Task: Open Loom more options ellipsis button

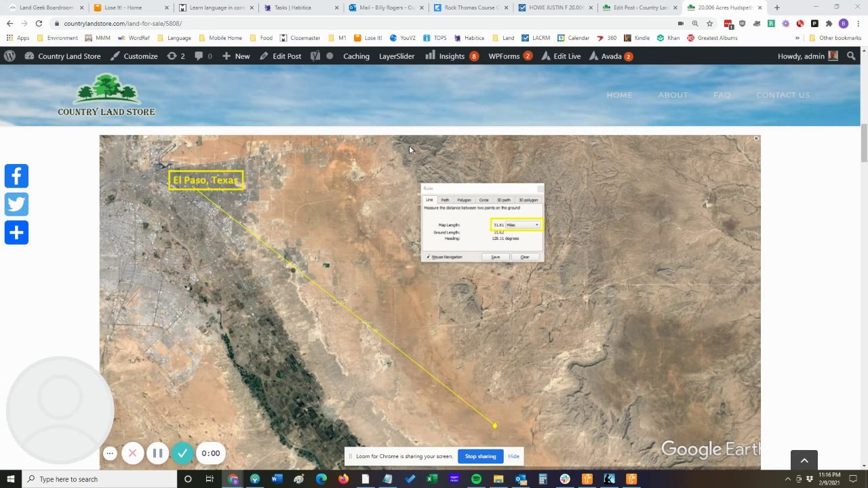Action: click(110, 453)
